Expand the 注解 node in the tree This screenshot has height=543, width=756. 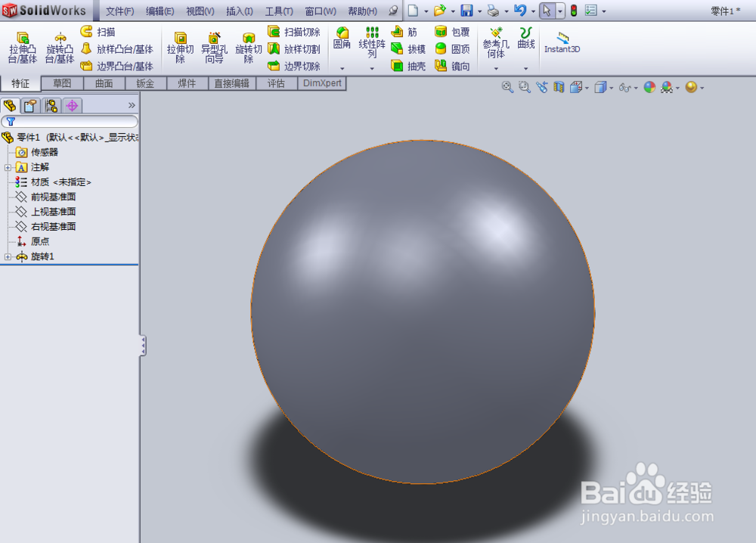[x=7, y=167]
